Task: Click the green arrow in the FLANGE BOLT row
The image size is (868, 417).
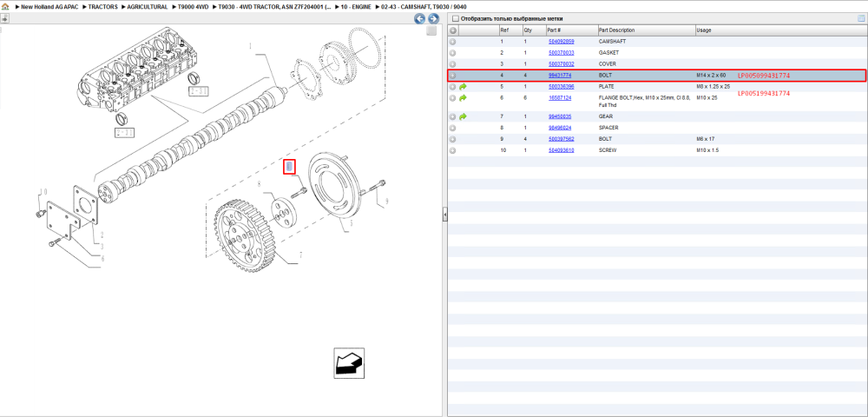Action: 463,98
